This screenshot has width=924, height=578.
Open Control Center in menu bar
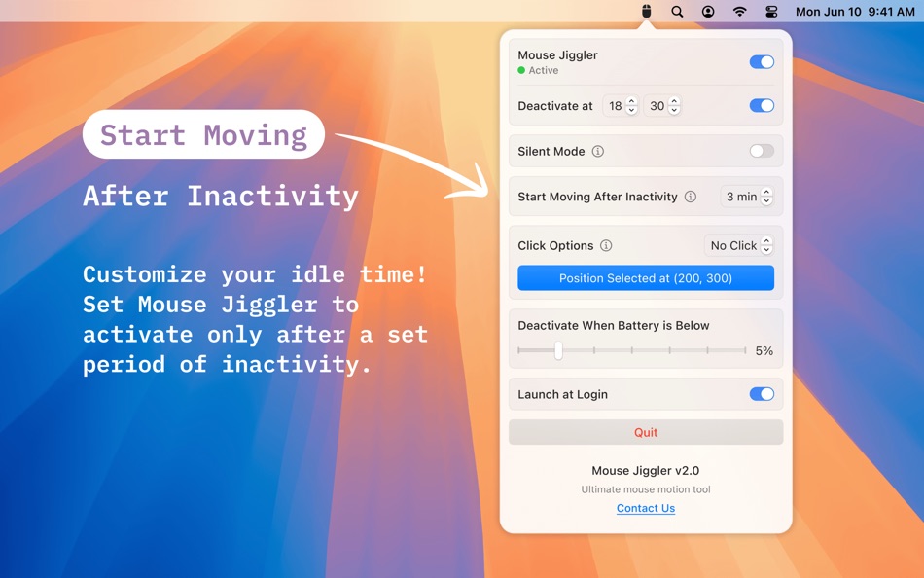771,12
